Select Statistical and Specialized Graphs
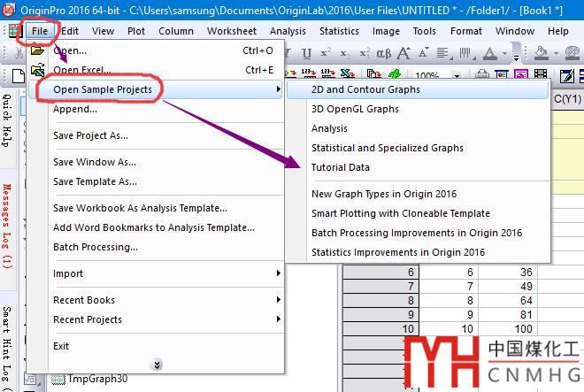The height and width of the screenshot is (392, 584). click(x=418, y=148)
